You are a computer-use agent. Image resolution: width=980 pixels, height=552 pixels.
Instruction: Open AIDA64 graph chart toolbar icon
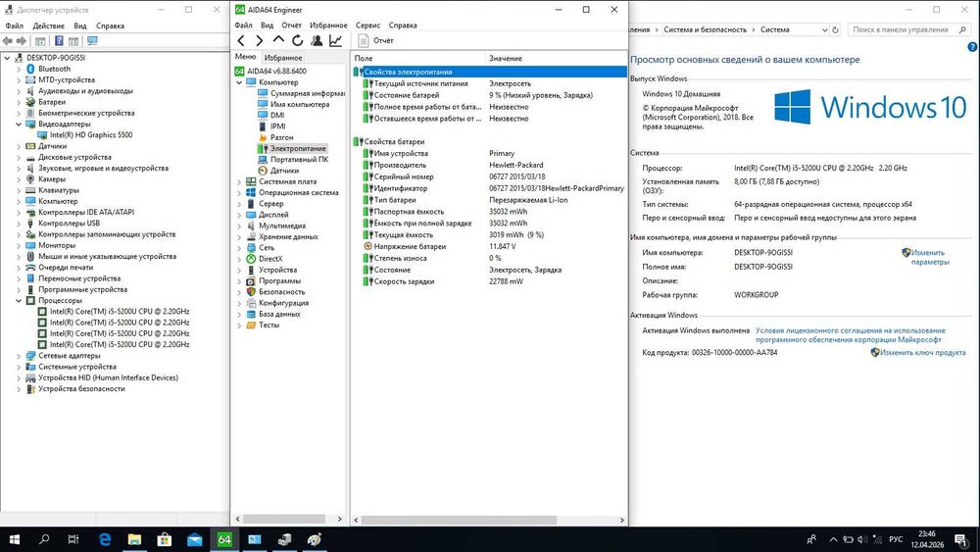pyautogui.click(x=335, y=40)
